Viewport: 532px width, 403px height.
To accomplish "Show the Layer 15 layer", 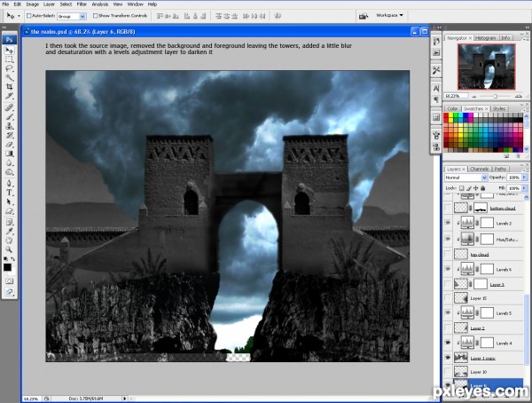I will (448, 298).
